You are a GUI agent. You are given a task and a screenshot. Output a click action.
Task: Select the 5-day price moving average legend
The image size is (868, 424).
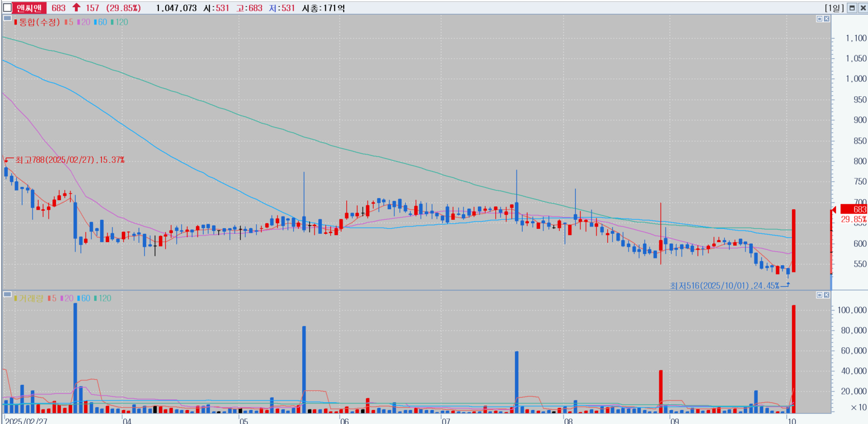(69, 22)
